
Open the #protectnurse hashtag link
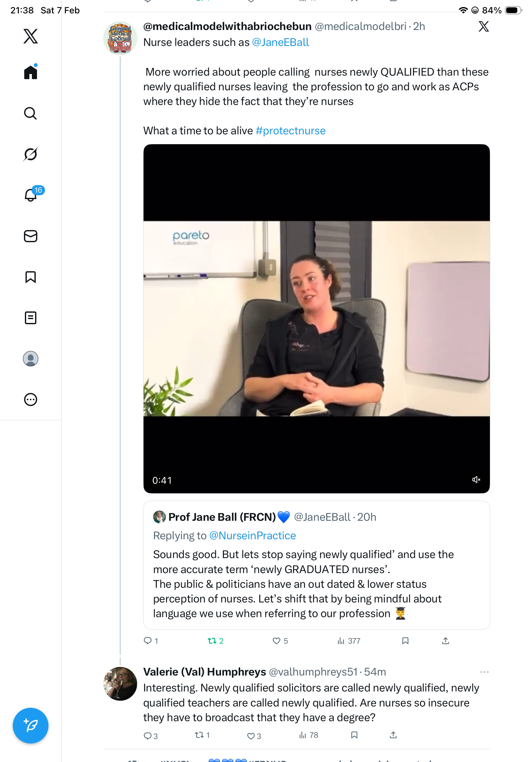coord(291,131)
